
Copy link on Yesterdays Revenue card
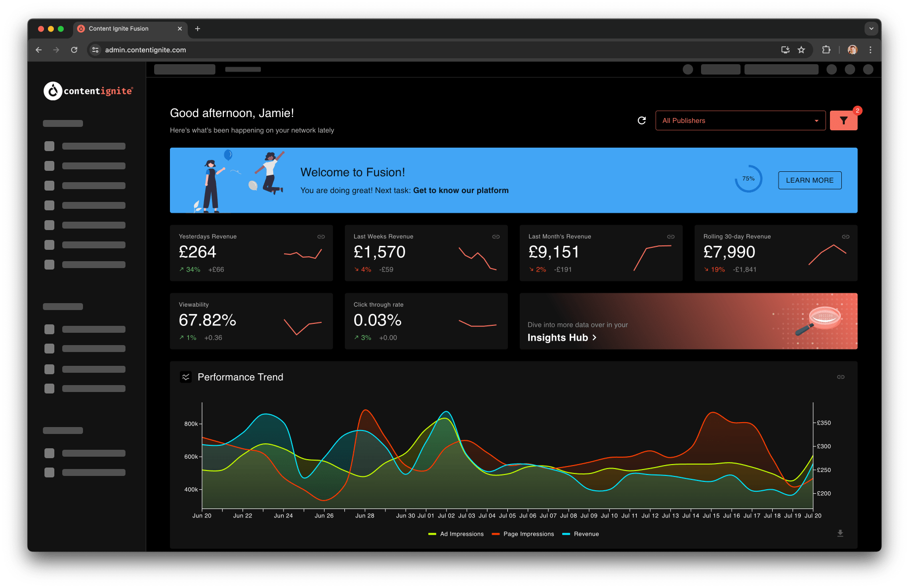[x=321, y=236]
